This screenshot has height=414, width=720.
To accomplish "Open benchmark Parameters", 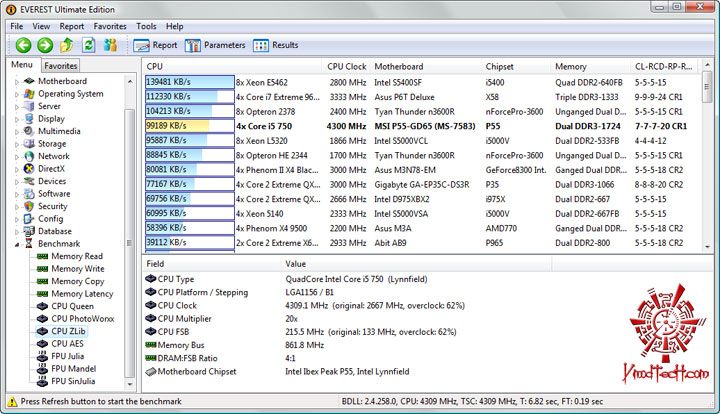I will coord(215,45).
